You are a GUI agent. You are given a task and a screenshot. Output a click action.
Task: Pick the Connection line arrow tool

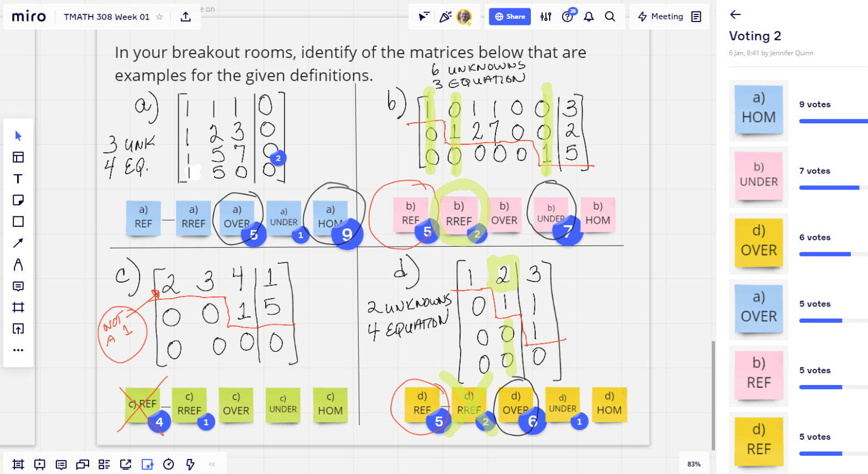18,243
